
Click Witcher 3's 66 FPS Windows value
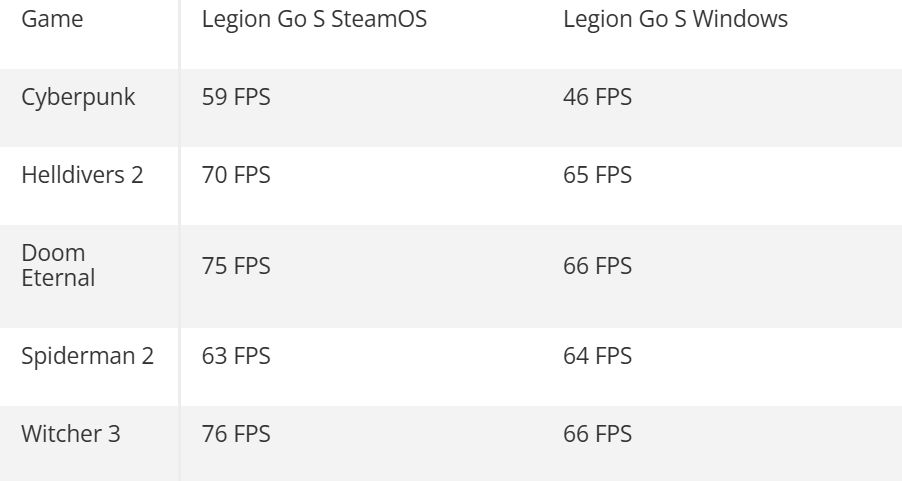pyautogui.click(x=598, y=435)
